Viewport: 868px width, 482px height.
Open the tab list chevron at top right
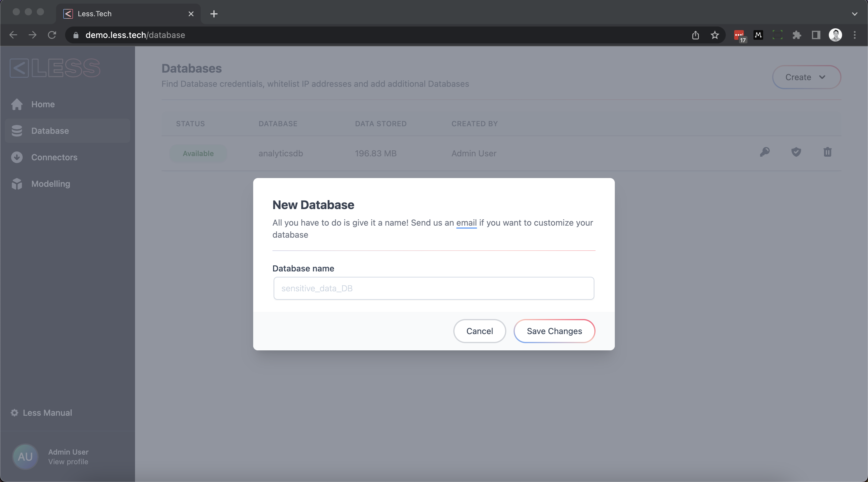pos(854,14)
